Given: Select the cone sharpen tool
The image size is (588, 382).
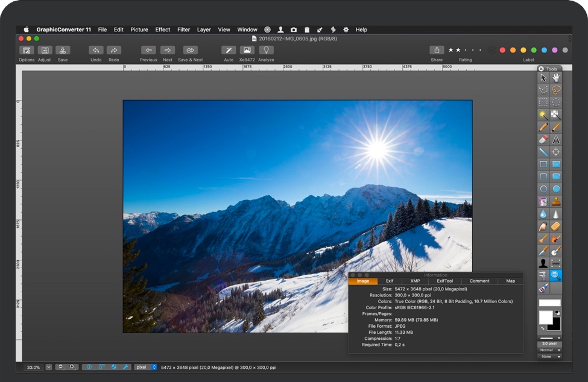Looking at the screenshot, I should tap(556, 214).
